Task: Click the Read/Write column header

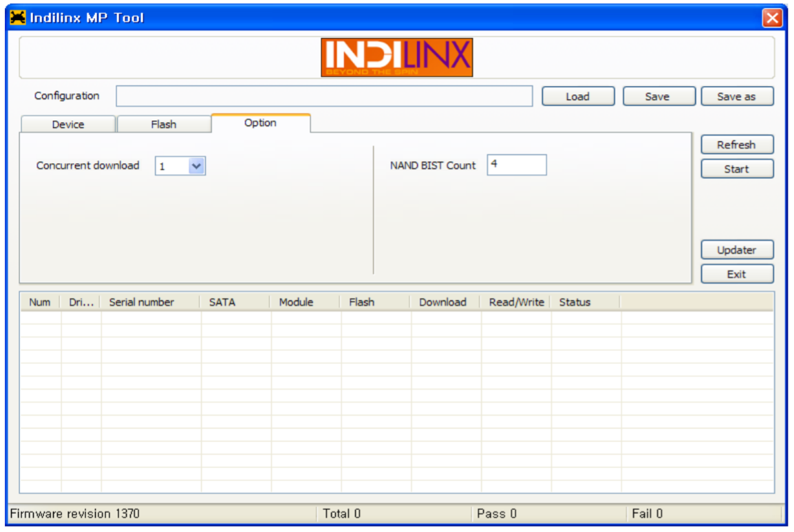Action: (x=515, y=303)
